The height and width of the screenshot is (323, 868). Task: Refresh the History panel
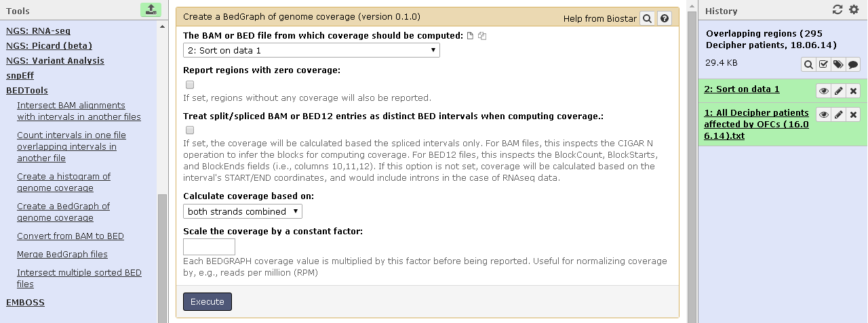[837, 10]
